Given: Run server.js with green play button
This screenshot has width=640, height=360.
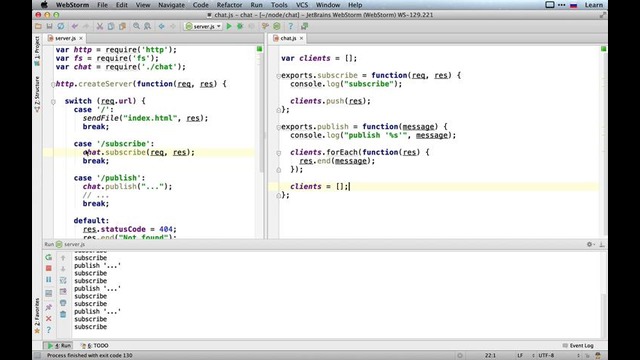Looking at the screenshot, I should [x=229, y=26].
